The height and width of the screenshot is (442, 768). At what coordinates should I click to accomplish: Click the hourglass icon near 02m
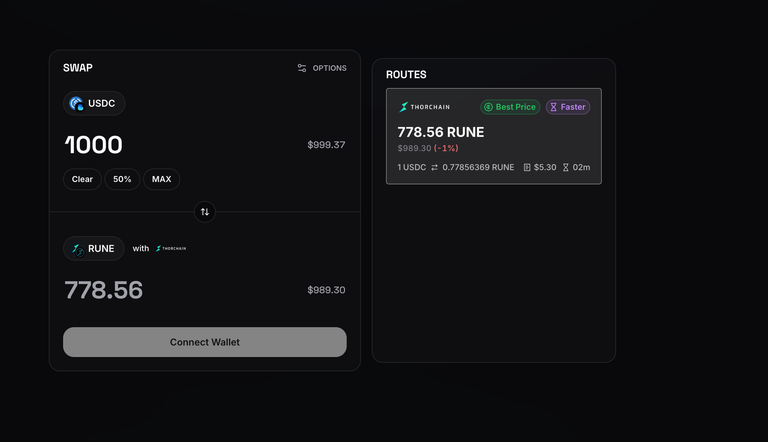click(566, 168)
